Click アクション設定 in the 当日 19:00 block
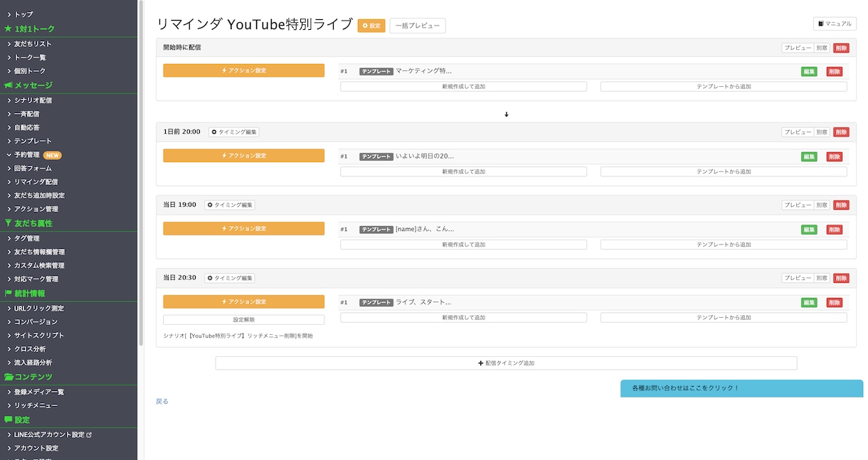This screenshot has width=868, height=460. (x=244, y=228)
